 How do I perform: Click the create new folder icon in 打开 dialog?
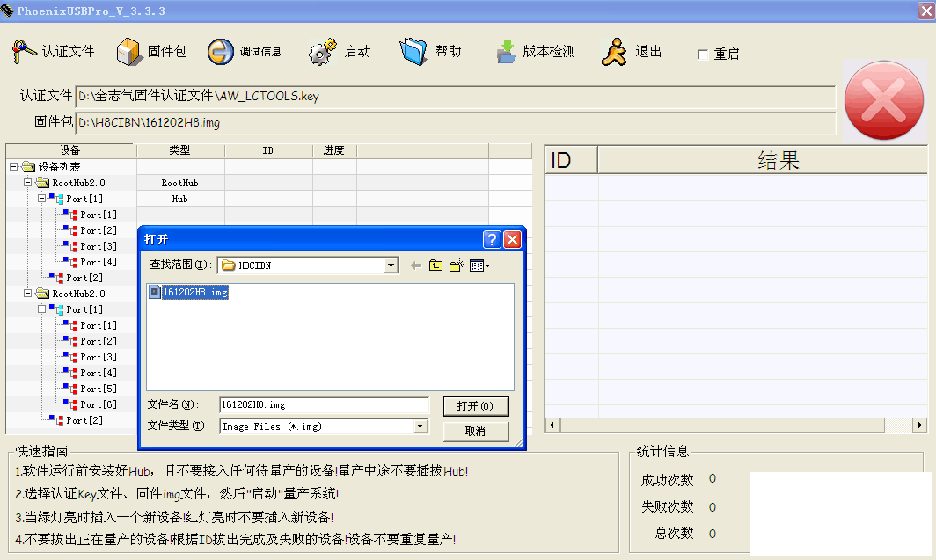click(x=455, y=265)
